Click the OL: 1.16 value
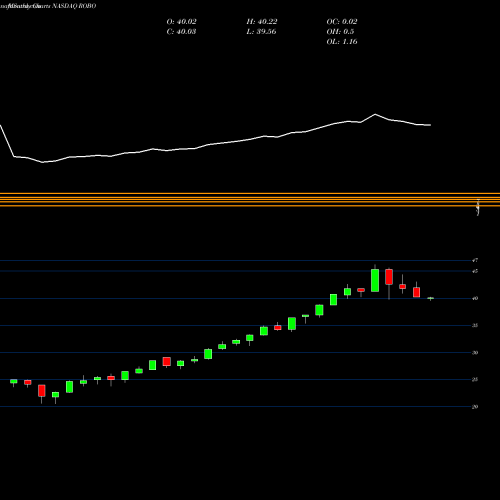Image resolution: width=500 pixels, height=500 pixels. point(342,42)
